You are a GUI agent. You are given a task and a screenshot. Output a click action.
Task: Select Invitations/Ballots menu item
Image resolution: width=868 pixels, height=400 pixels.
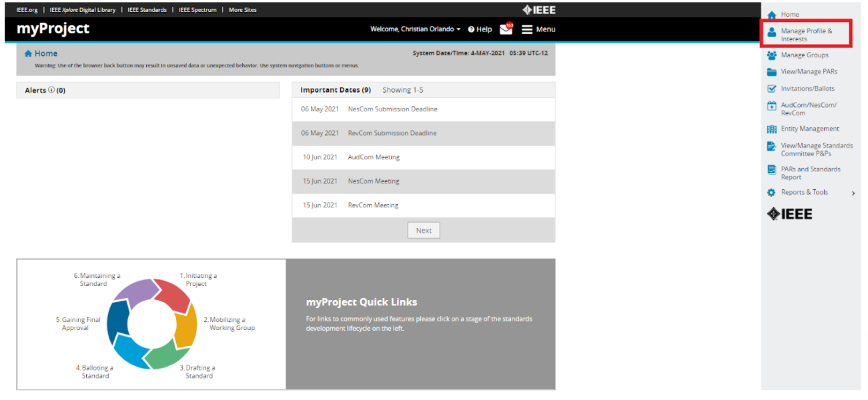[x=808, y=89]
